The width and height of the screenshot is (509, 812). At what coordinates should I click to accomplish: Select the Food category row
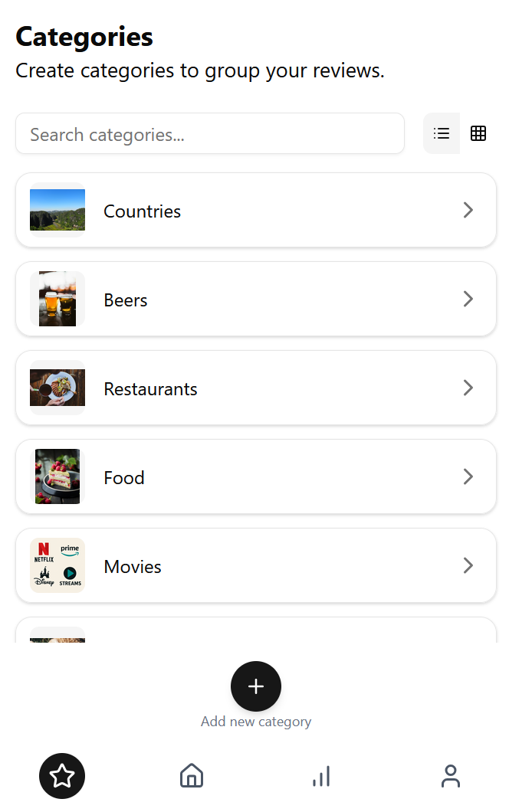(256, 476)
